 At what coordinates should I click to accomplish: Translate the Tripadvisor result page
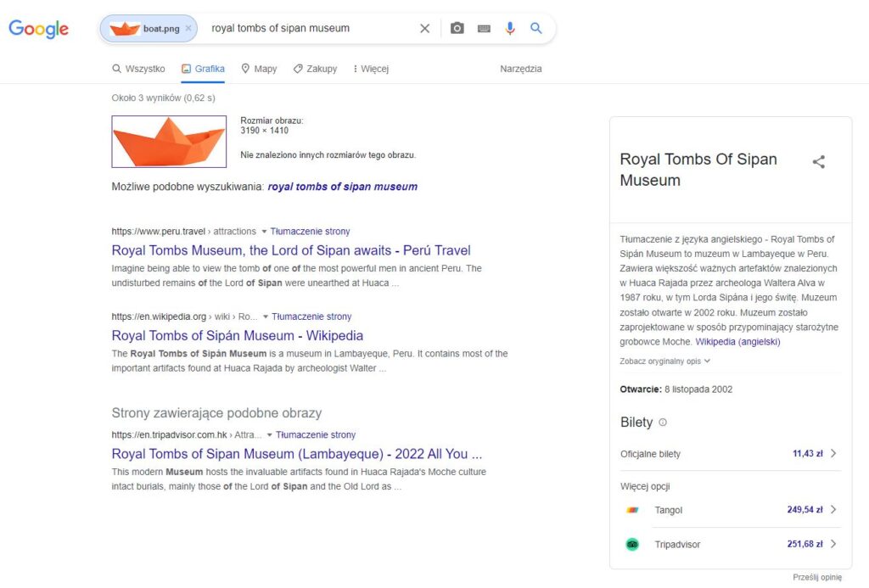316,434
